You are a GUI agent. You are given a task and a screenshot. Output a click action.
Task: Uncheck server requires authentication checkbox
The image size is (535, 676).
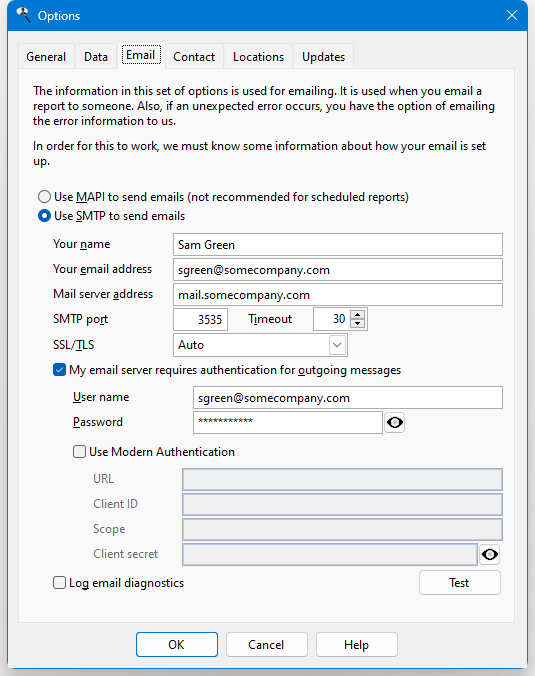(x=59, y=370)
